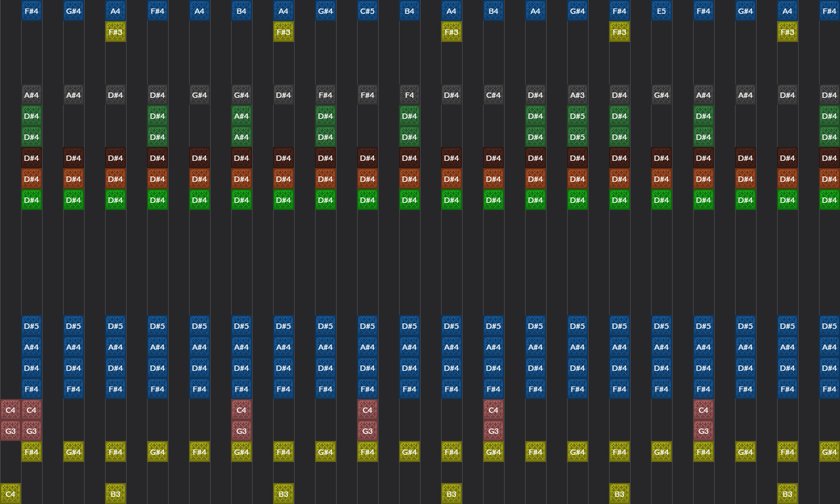
Task: Select the leftmost red G3 note
Action: point(10,431)
